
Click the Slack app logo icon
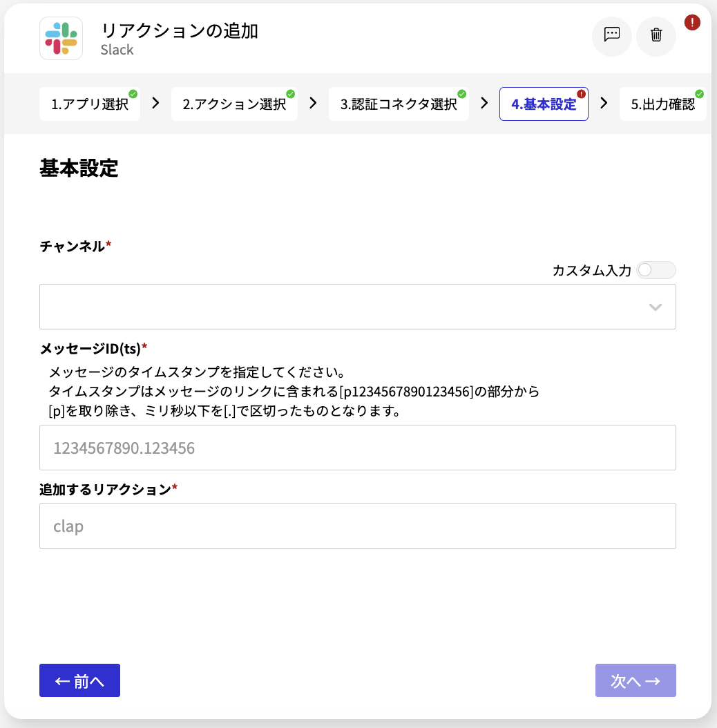[61, 39]
